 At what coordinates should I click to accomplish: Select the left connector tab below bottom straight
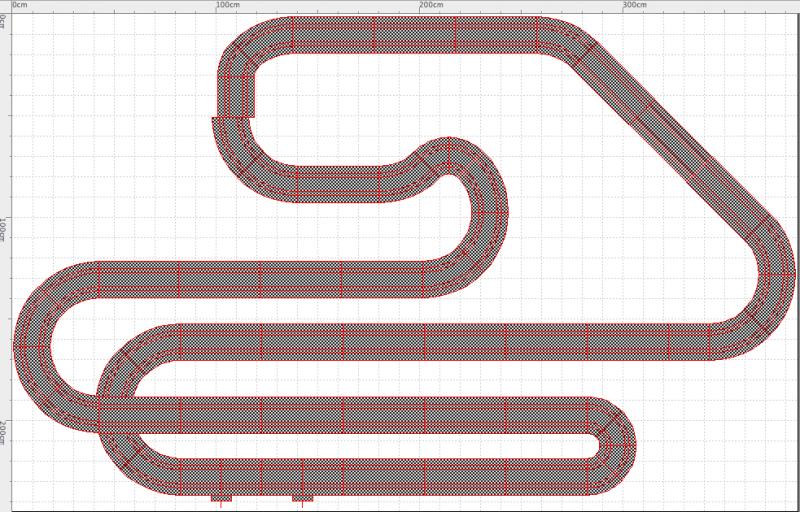[x=221, y=497]
